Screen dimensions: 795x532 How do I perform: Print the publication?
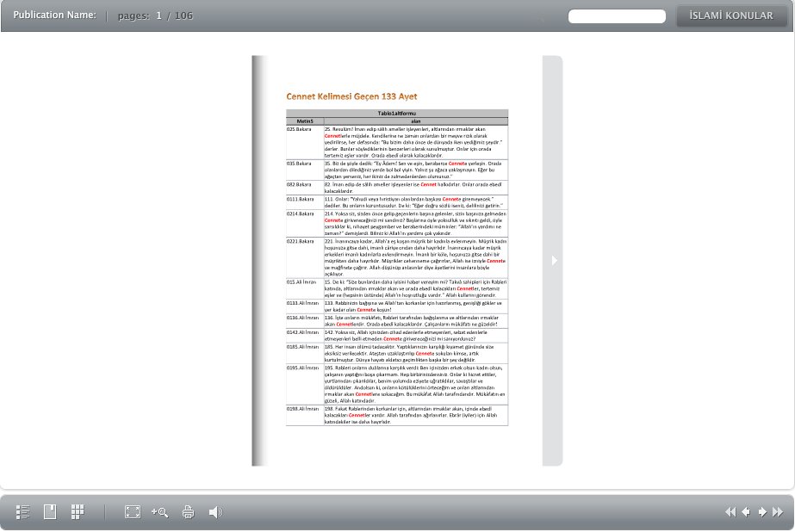pos(188,512)
